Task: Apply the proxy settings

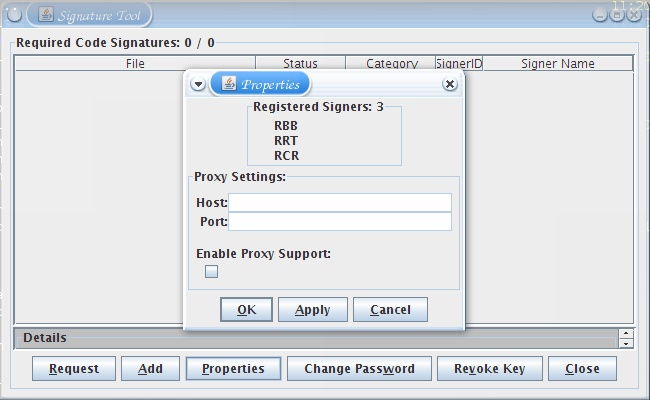Action: tap(313, 310)
